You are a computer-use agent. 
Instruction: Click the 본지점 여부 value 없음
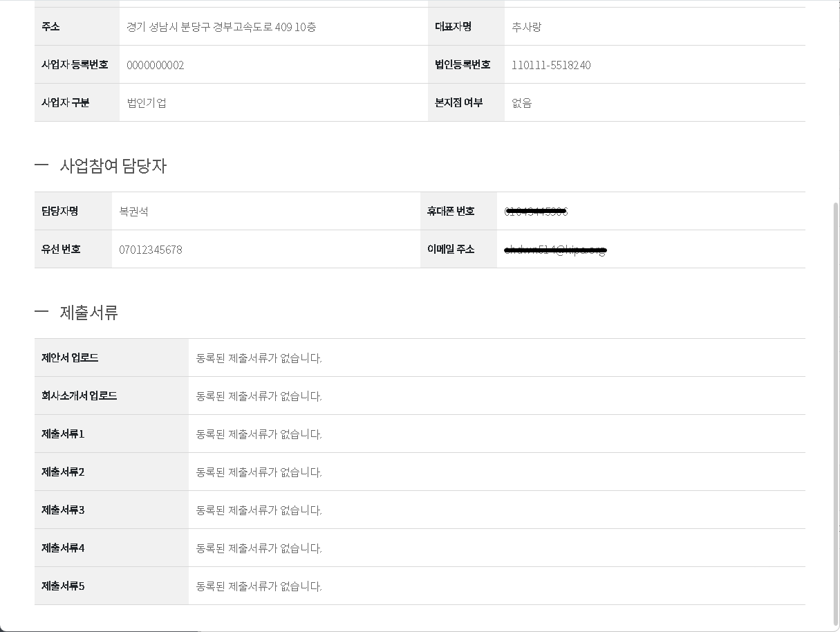coord(522,103)
